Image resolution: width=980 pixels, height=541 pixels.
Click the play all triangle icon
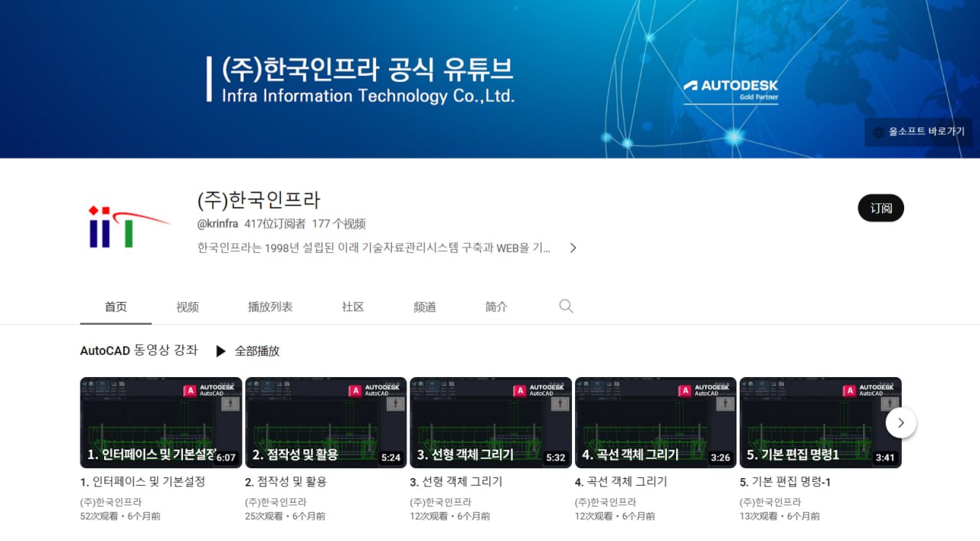point(220,351)
